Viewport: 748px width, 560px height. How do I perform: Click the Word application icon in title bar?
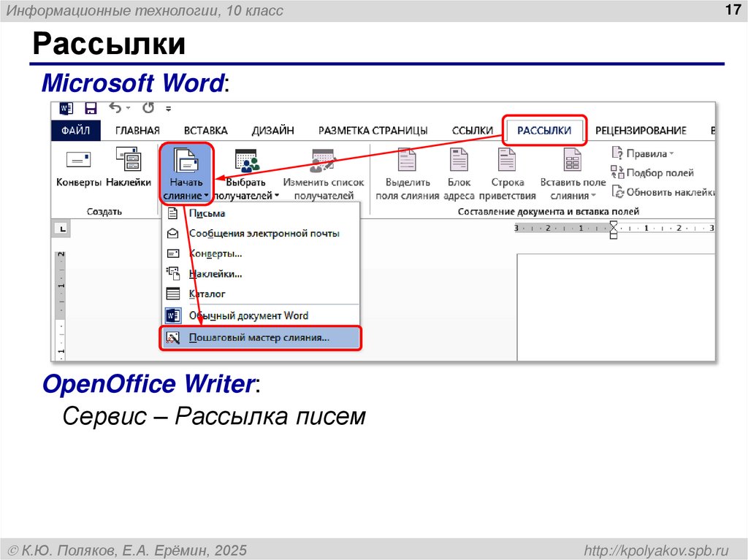[66, 109]
